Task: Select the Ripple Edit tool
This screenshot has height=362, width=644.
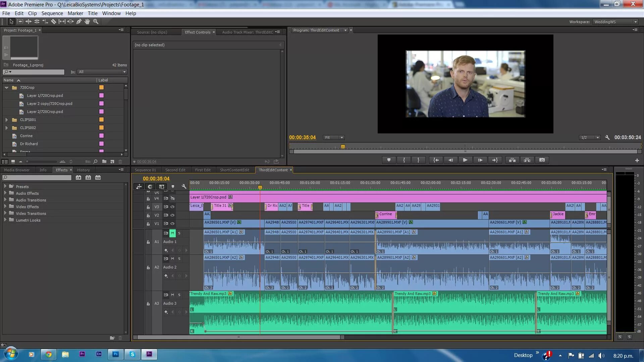Action: (29, 21)
